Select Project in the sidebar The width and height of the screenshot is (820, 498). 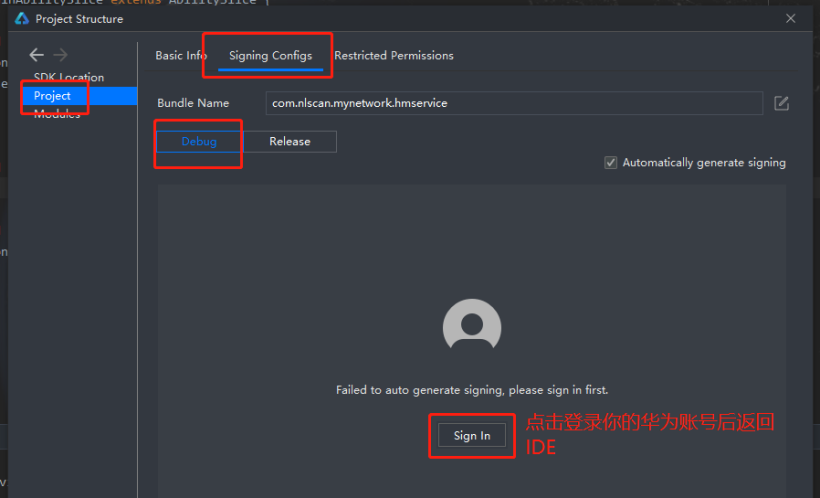click(79, 96)
